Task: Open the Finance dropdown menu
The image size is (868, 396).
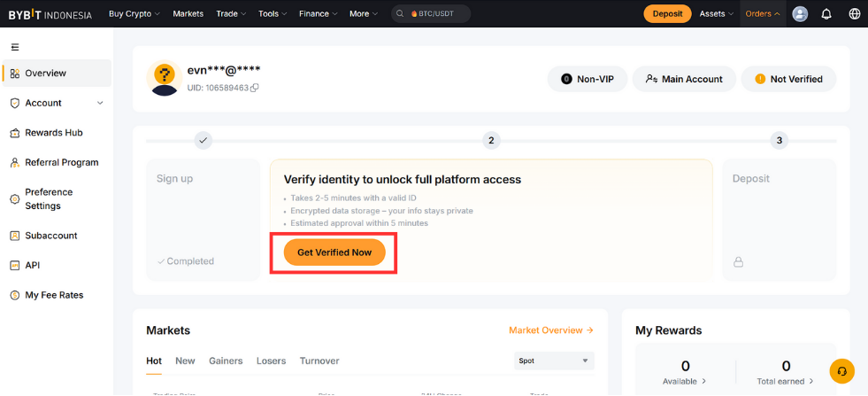Action: (318, 14)
